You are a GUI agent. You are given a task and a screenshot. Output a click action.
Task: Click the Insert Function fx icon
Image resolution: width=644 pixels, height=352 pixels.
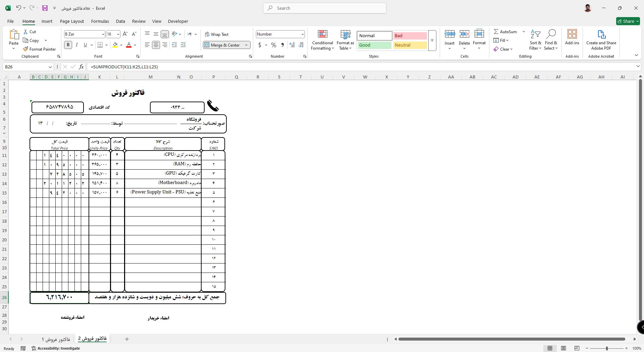81,67
